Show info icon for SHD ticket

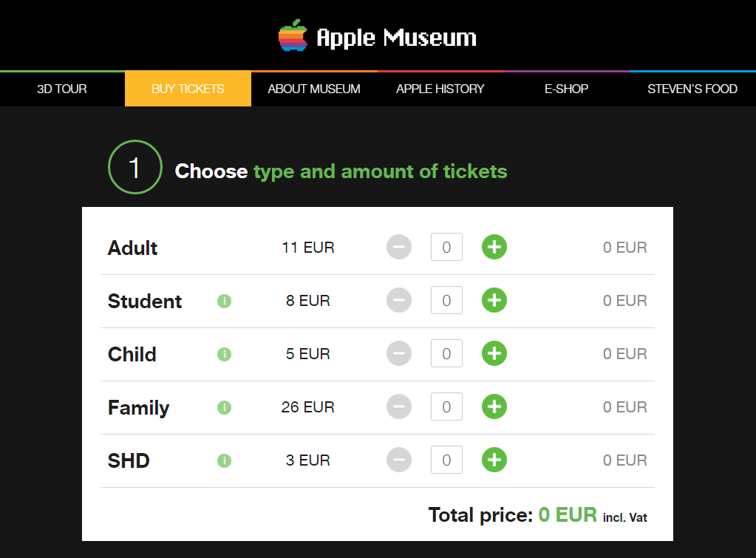pos(225,460)
